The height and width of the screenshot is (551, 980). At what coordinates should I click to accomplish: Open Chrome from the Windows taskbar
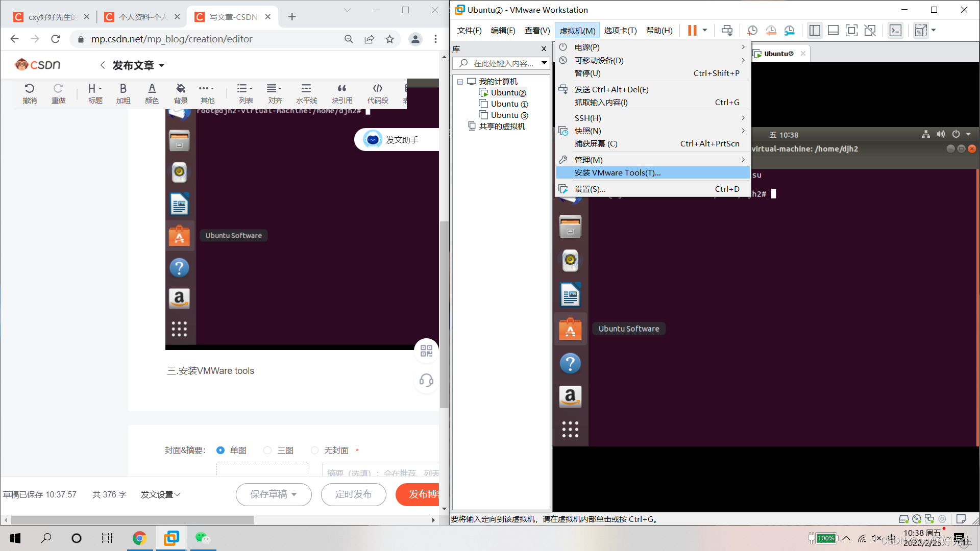tap(139, 538)
